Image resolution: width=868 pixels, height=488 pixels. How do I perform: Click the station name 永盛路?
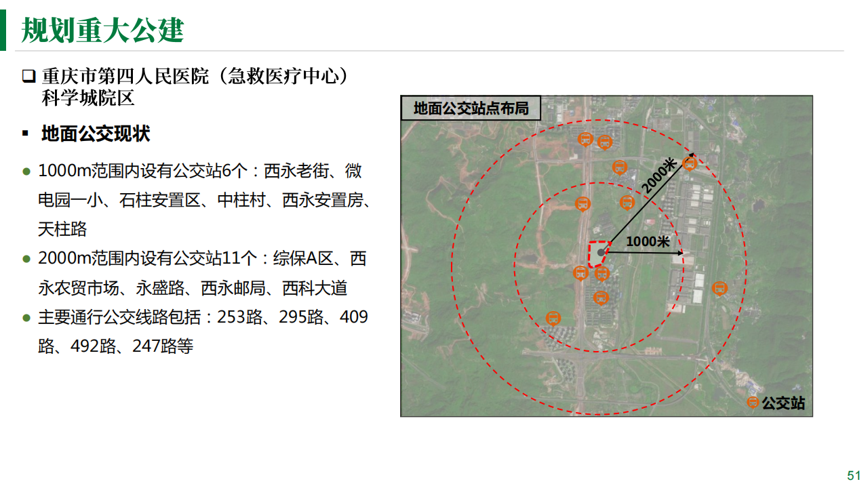click(160, 287)
